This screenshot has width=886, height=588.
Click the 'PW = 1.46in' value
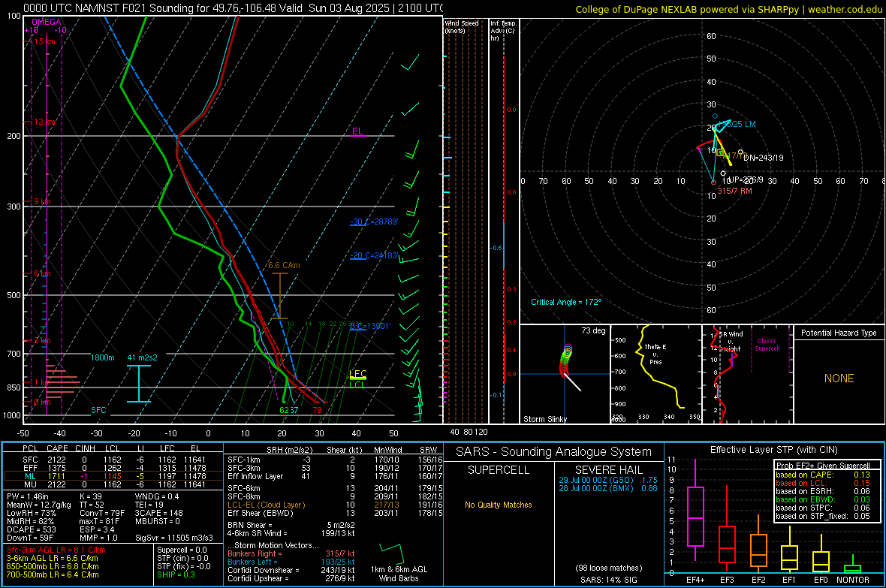(28, 496)
